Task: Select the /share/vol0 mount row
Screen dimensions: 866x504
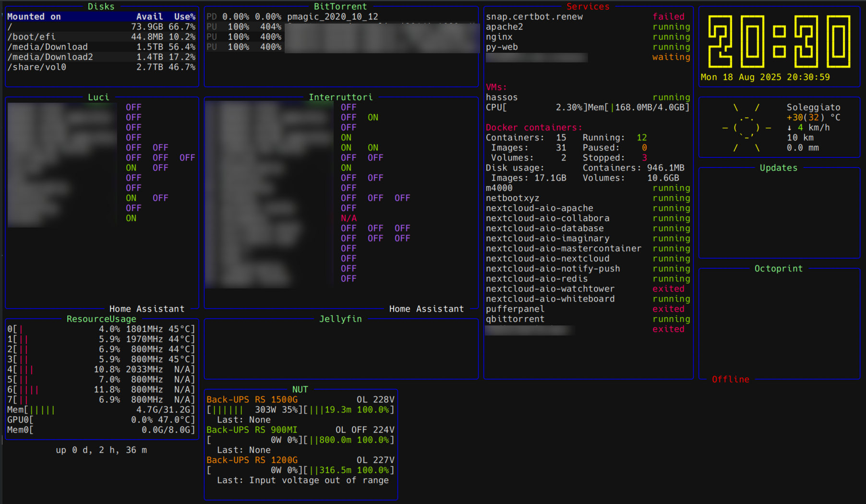Action: point(101,67)
